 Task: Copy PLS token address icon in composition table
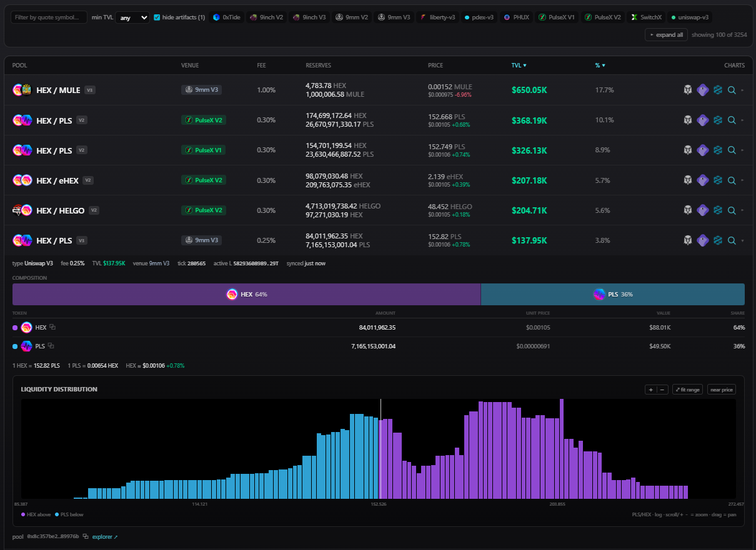(51, 346)
